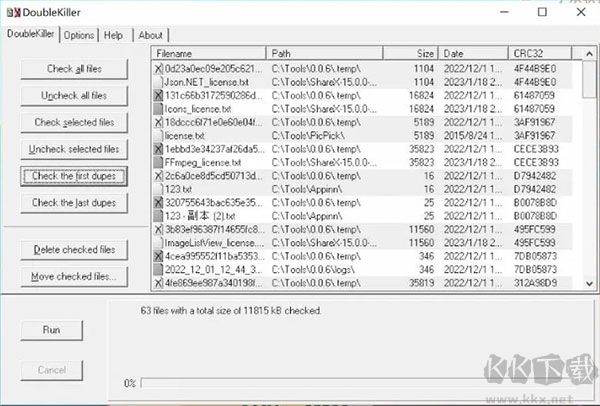This screenshot has width=600, height=406.
Task: Uncheck the 18dccc6f71e0e60e04f file
Action: pos(158,122)
